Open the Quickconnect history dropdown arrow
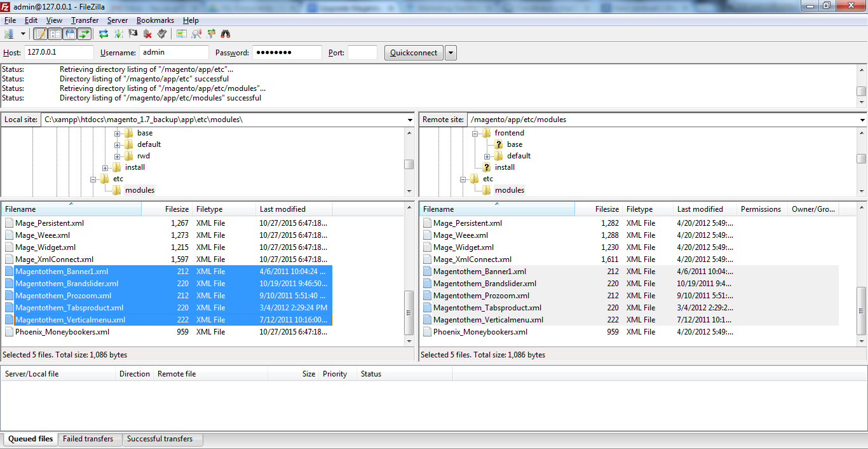This screenshot has width=868, height=449. coord(451,53)
